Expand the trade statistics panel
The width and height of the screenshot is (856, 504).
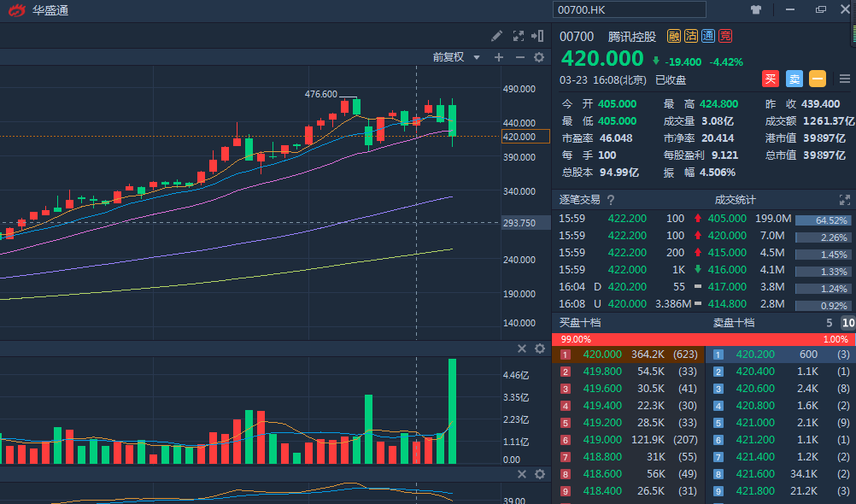(845, 200)
